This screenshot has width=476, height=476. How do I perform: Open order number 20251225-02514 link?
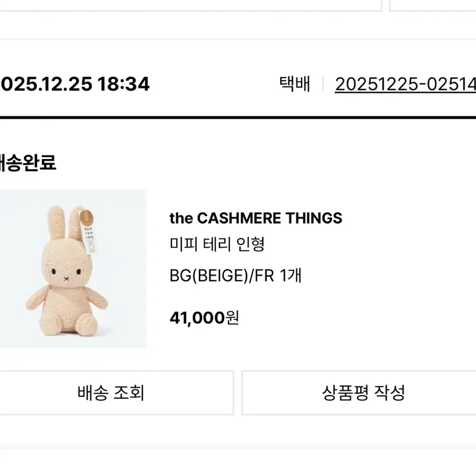405,84
